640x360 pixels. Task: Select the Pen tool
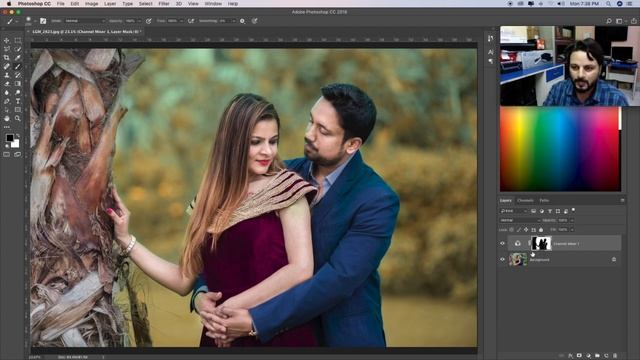pos(7,101)
